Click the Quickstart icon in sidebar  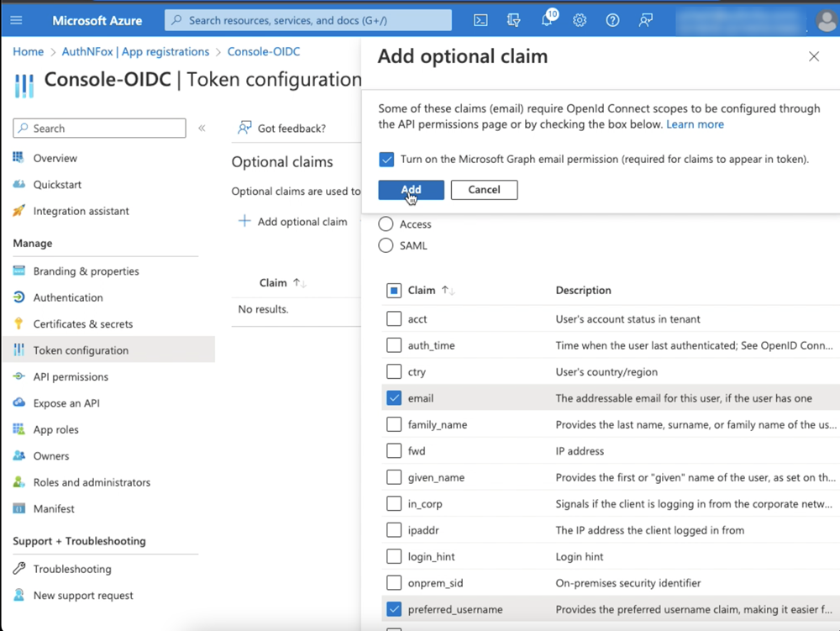tap(18, 184)
